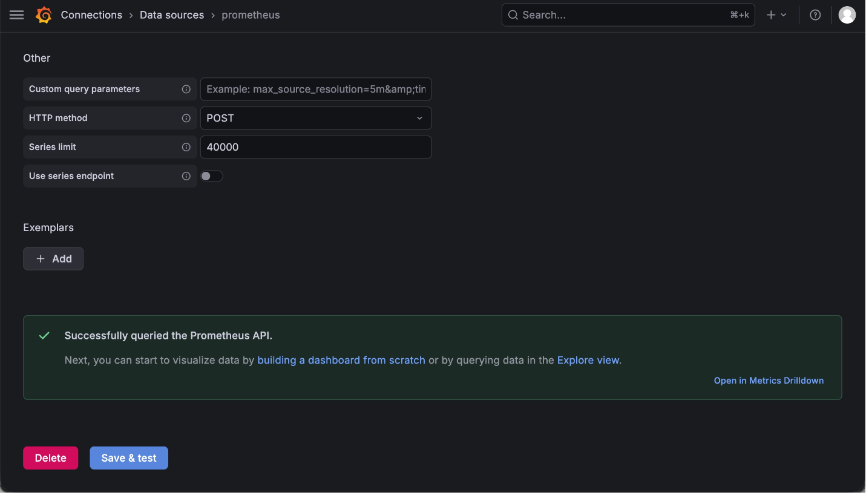Open the Explore view link
Image resolution: width=866 pixels, height=504 pixels.
588,360
